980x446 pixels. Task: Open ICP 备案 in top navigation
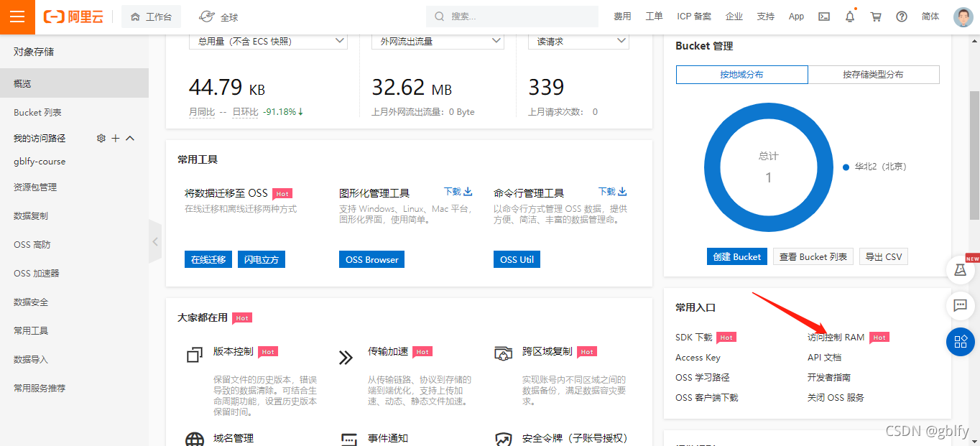(x=694, y=17)
